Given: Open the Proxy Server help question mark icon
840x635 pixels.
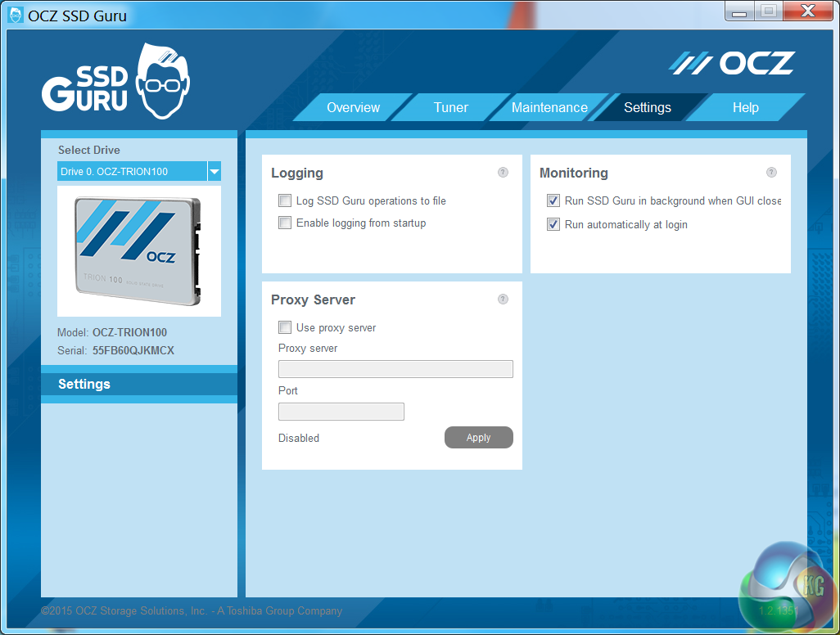Looking at the screenshot, I should click(x=503, y=299).
